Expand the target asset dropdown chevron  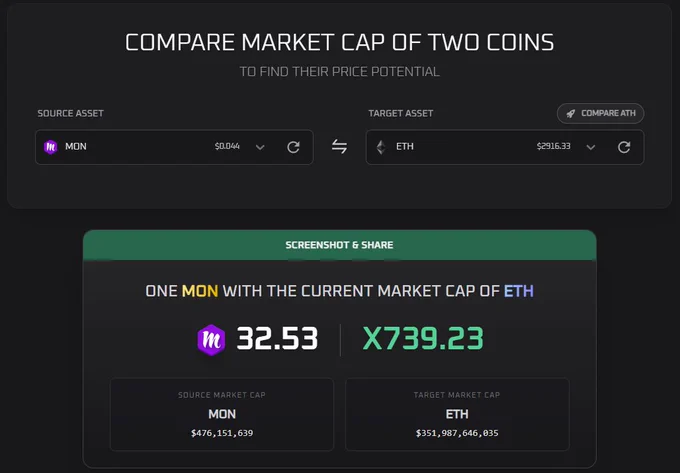tap(591, 147)
